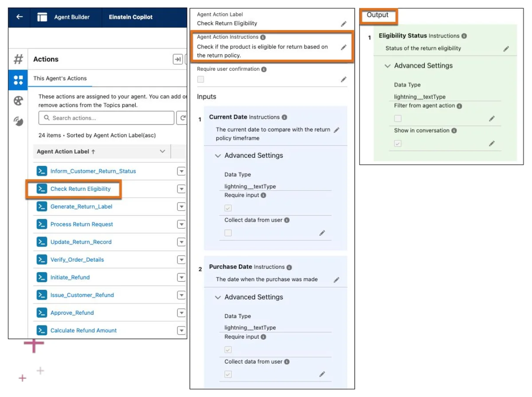Open the Generate_Return_Label action link
Image resolution: width=532 pixels, height=397 pixels.
pos(81,206)
